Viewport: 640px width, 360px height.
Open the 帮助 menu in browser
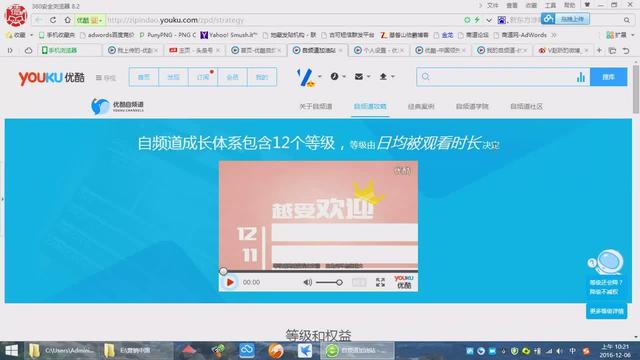pos(569,5)
